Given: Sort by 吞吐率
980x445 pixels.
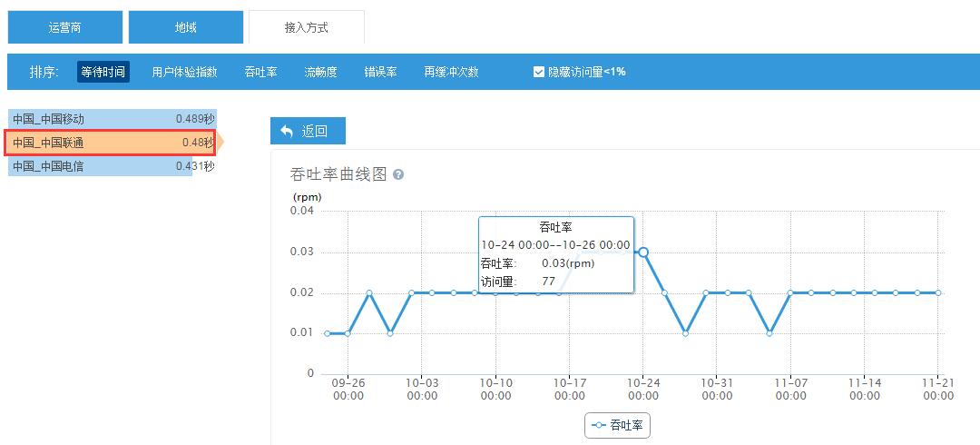Looking at the screenshot, I should (x=260, y=72).
